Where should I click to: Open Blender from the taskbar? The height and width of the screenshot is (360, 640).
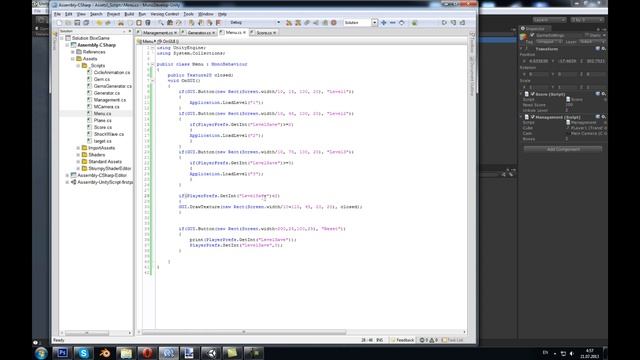(x=104, y=353)
